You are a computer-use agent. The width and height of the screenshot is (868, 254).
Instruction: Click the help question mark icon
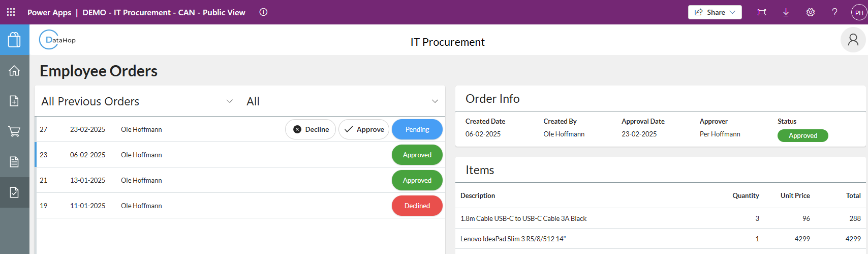tap(834, 12)
